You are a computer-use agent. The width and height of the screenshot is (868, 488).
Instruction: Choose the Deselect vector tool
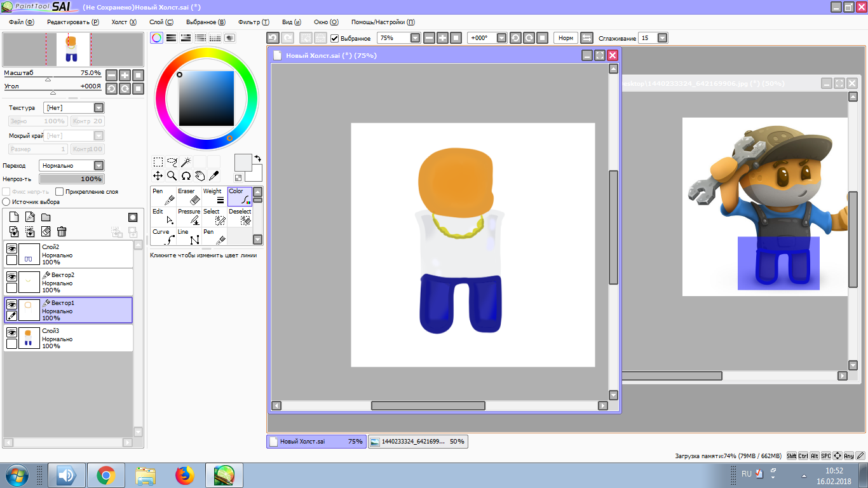(x=240, y=217)
